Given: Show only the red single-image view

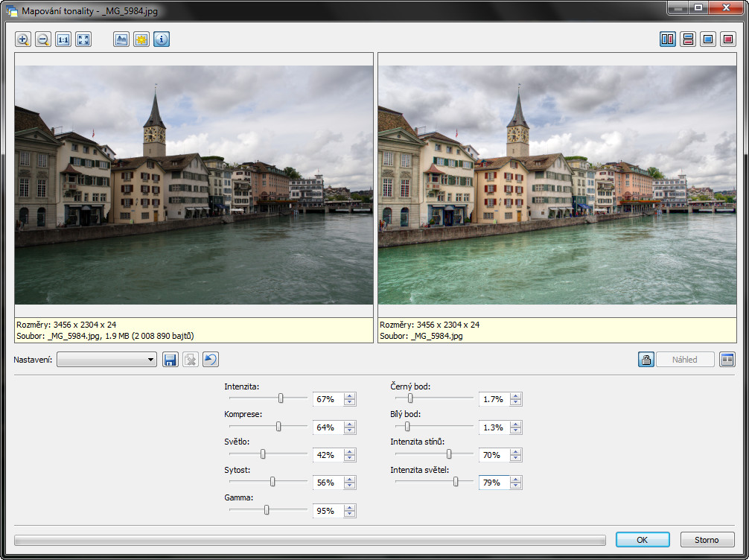Looking at the screenshot, I should 728,39.
